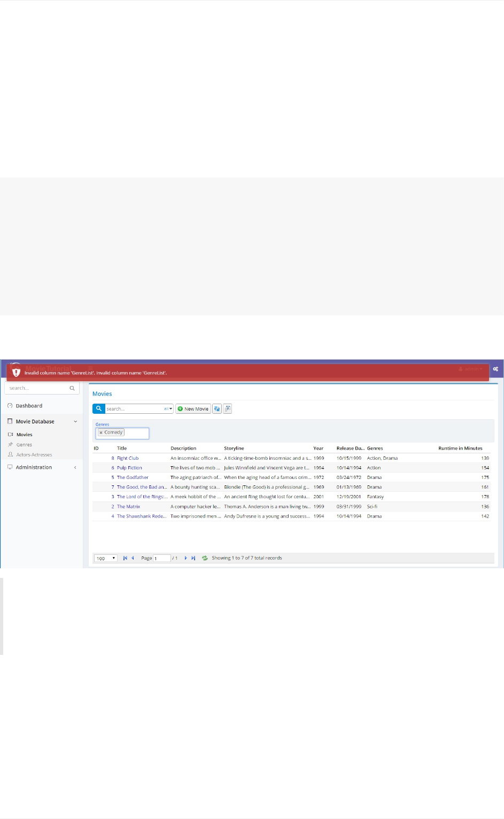The image size is (504, 819).
Task: Click the runtime value 178
Action: click(485, 497)
